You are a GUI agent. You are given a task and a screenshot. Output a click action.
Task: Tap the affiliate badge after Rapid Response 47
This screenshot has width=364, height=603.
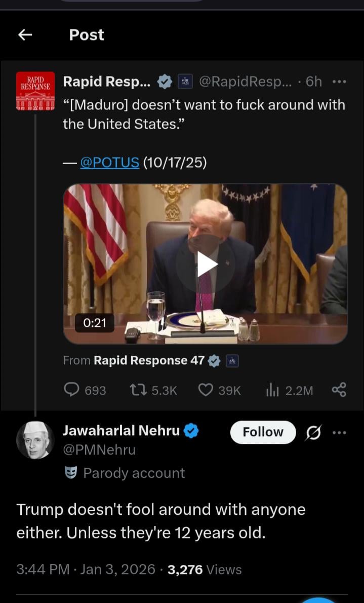(x=232, y=361)
